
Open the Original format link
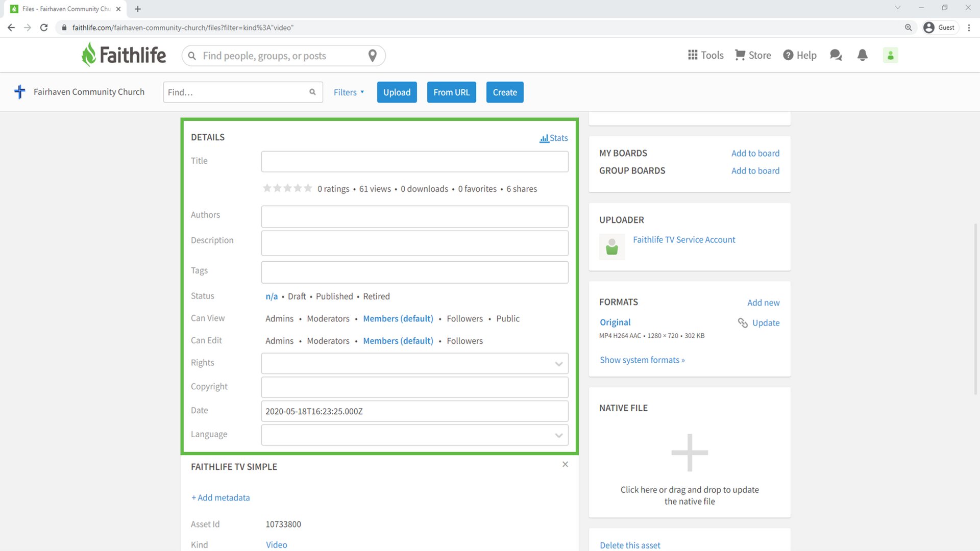coord(615,322)
